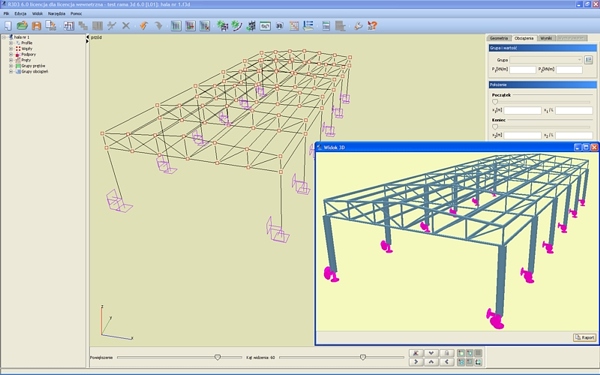Toggle the display button with cyan cross shape
This screenshot has height=375, width=600.
461,362
